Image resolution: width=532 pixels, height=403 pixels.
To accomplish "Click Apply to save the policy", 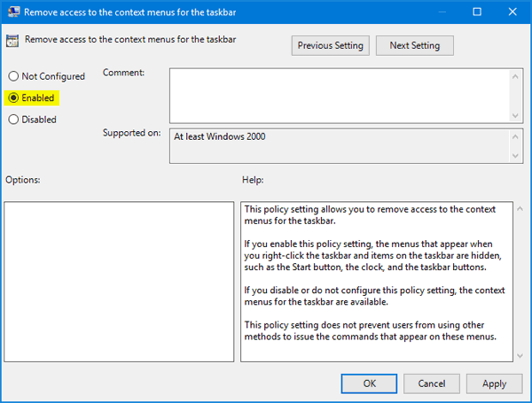I will click(494, 383).
